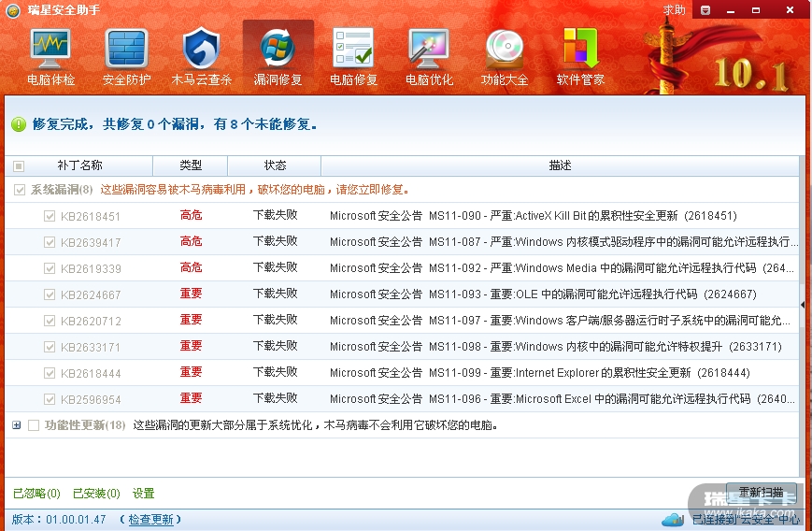Screen dimensions: 812x531
Task: Toggle the 系统漏洞(8) group checkbox
Action: (20, 190)
